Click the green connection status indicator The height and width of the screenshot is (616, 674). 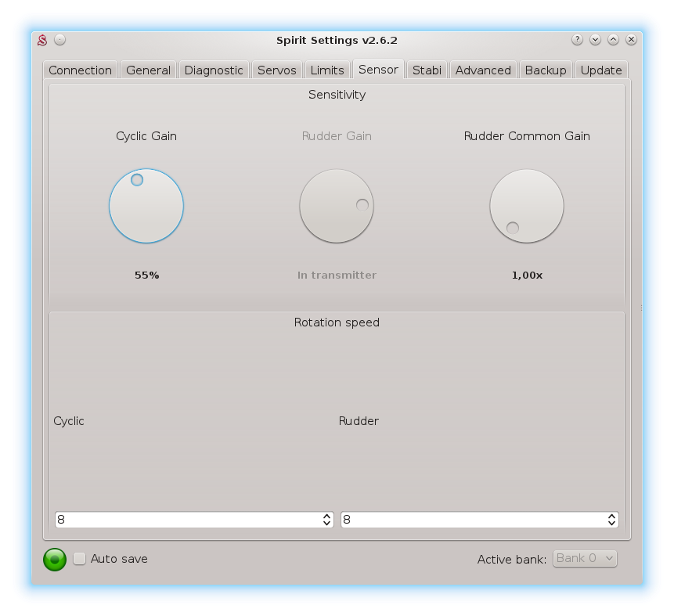[x=55, y=559]
